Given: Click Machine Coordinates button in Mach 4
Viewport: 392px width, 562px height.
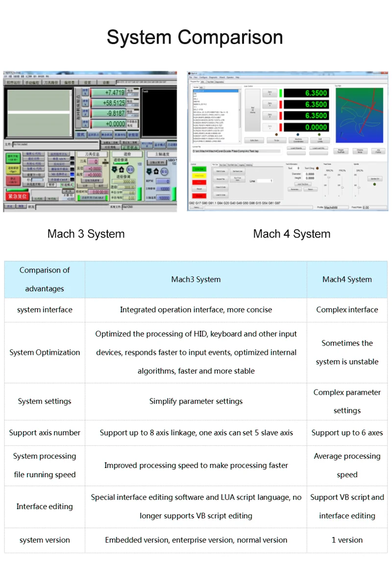Looking at the screenshot, I should (x=298, y=140).
